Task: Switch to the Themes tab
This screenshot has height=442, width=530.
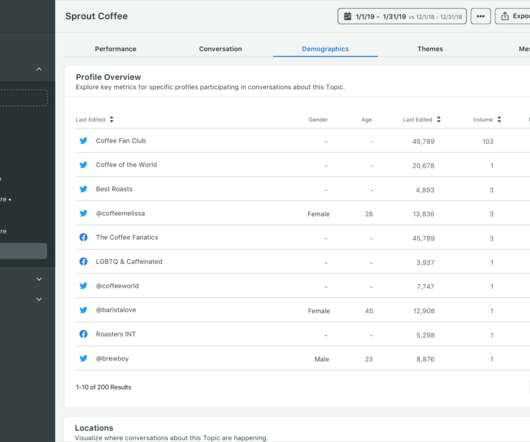Action: point(430,49)
